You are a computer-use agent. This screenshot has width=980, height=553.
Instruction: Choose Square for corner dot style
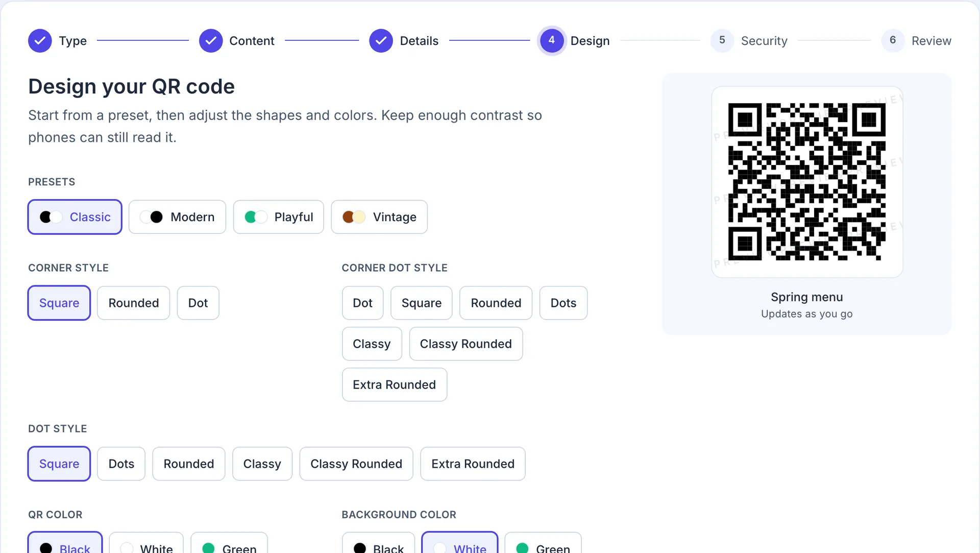click(422, 303)
